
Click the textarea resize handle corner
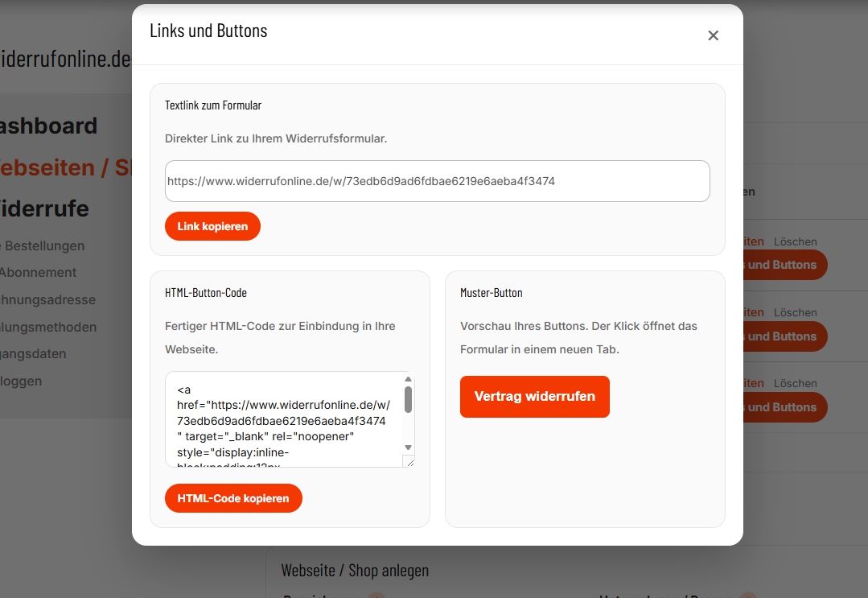[410, 462]
